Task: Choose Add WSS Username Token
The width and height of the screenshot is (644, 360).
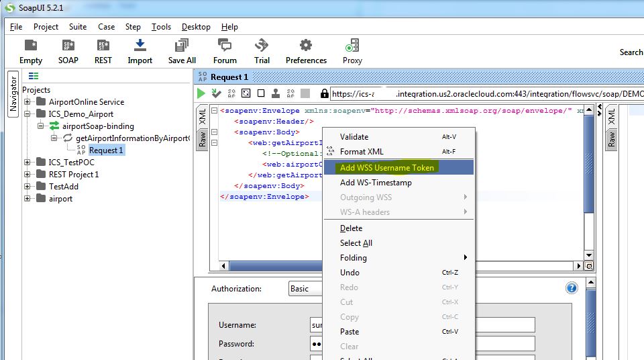Action: 398,167
